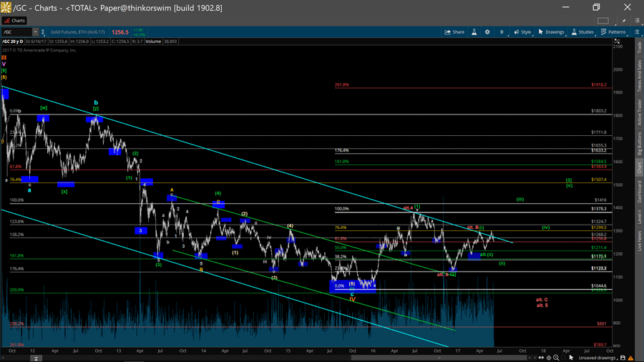Click the crosshair pan icon at bottom

(x=548, y=358)
